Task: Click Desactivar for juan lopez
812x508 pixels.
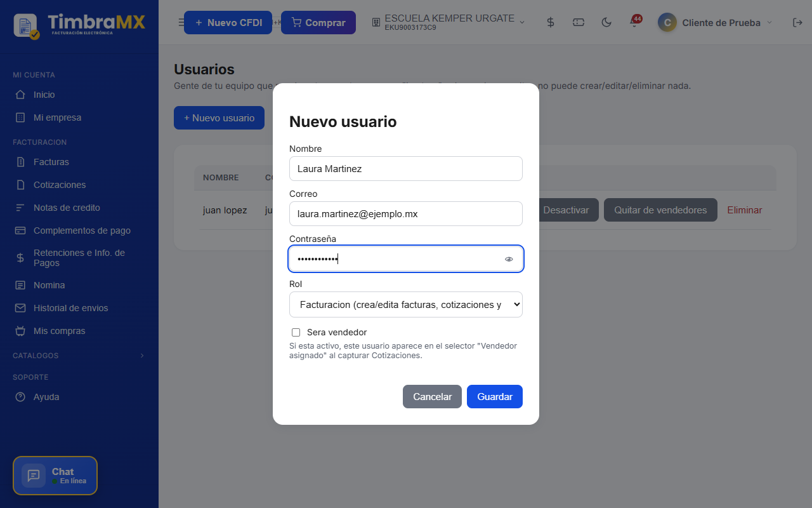Action: click(566, 210)
